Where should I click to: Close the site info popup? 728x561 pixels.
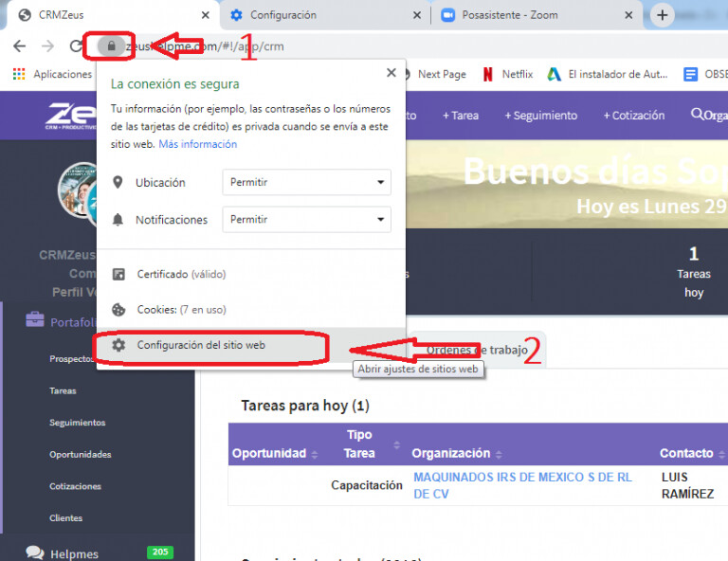coord(391,73)
